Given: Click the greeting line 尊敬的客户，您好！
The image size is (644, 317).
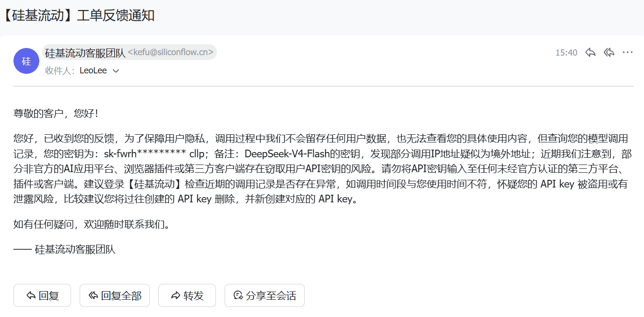Looking at the screenshot, I should [x=57, y=114].
